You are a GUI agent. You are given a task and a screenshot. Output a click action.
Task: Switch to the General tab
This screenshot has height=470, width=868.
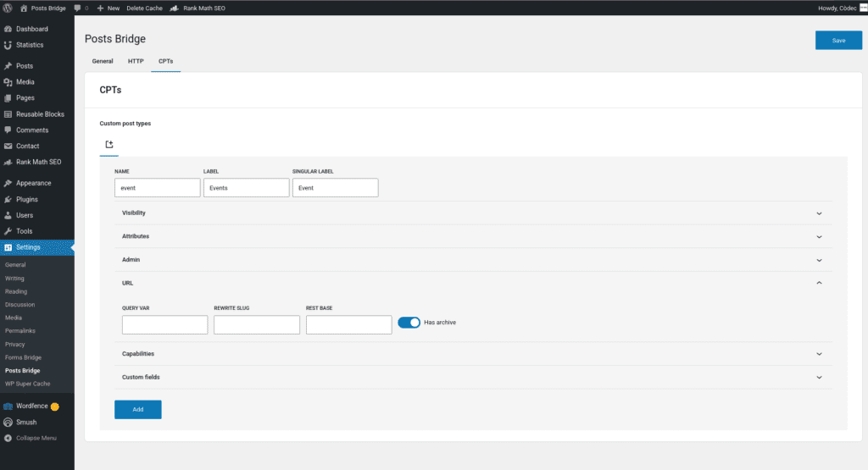click(103, 62)
